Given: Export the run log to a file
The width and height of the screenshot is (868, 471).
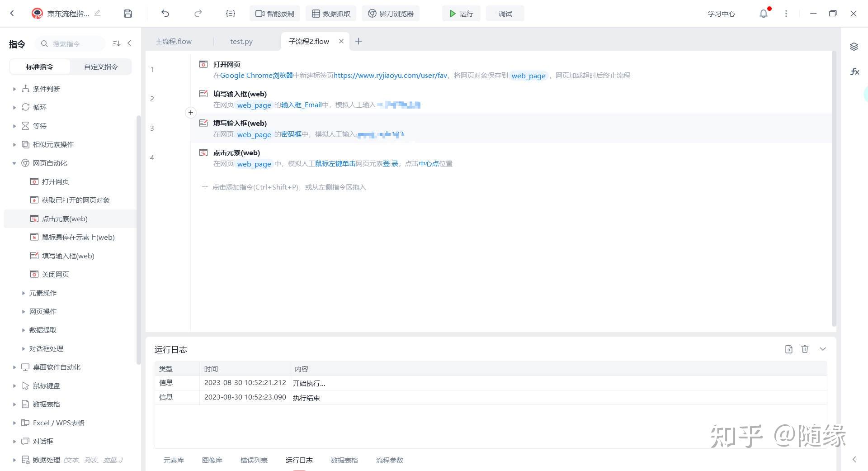Looking at the screenshot, I should click(789, 349).
